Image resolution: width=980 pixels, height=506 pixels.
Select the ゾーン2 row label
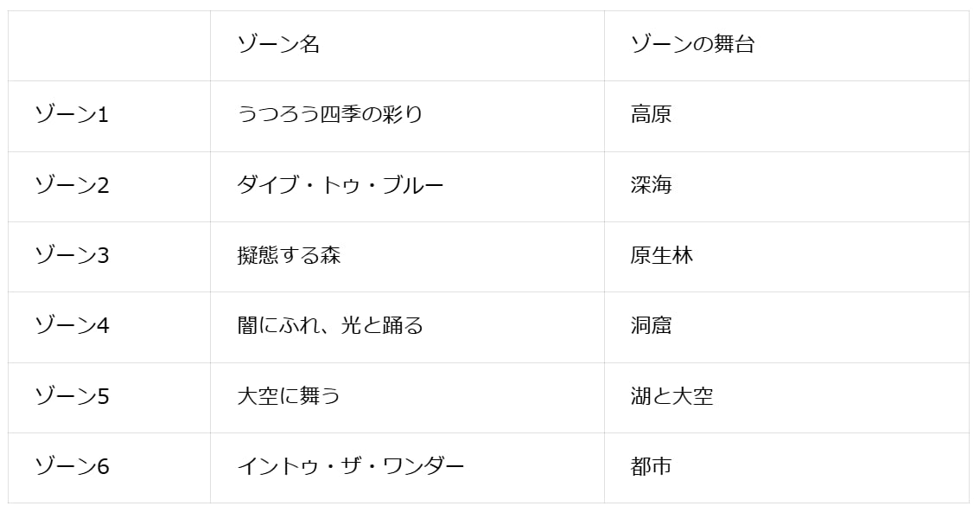click(x=72, y=185)
